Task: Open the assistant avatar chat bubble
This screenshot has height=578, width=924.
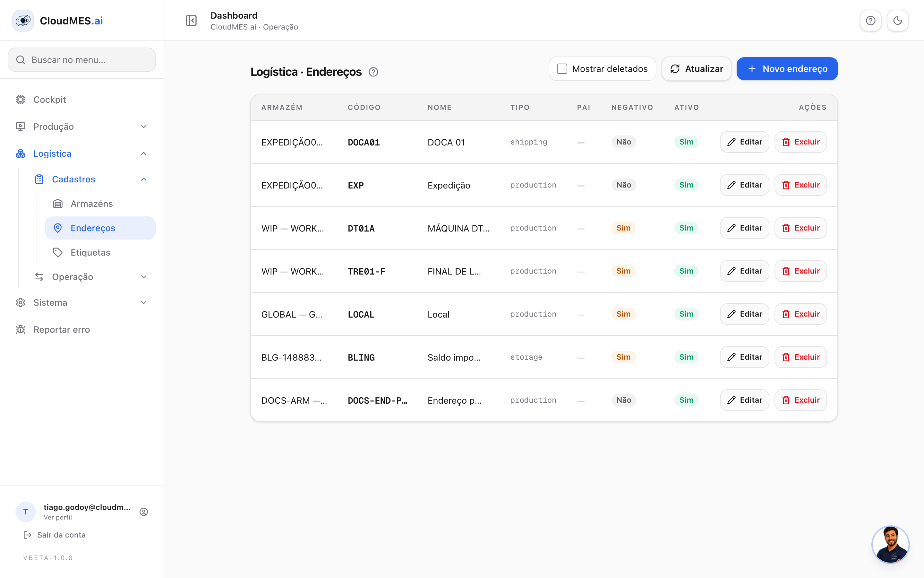Action: [x=891, y=544]
